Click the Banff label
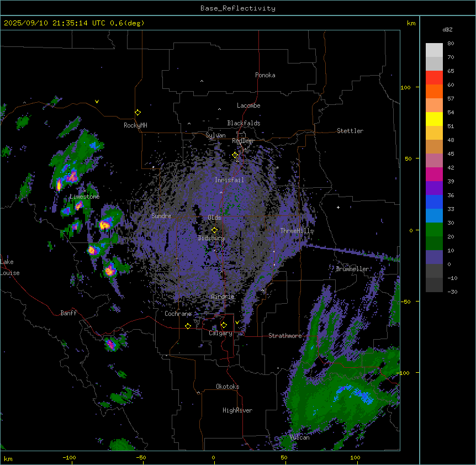 pos(68,313)
